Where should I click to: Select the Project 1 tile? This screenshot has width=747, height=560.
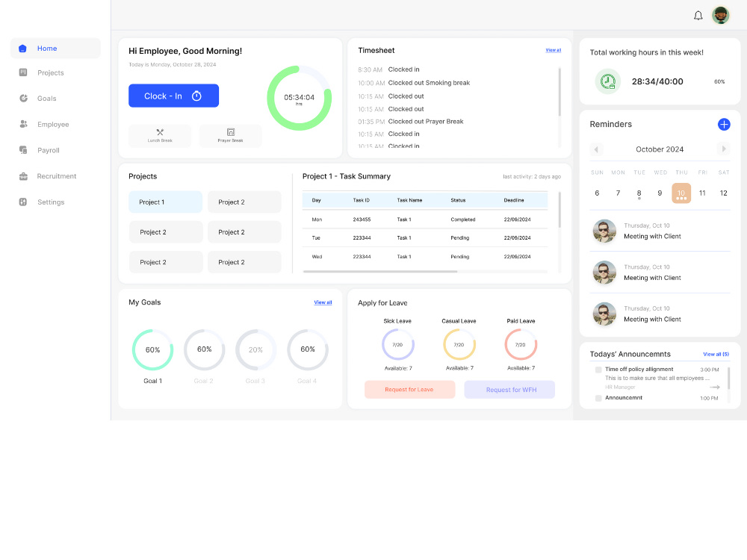tap(165, 202)
